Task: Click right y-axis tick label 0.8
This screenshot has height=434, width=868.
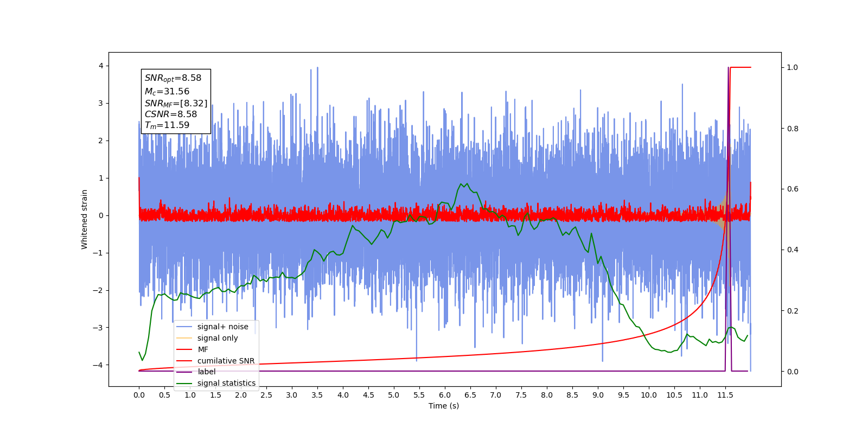Action: (x=792, y=129)
